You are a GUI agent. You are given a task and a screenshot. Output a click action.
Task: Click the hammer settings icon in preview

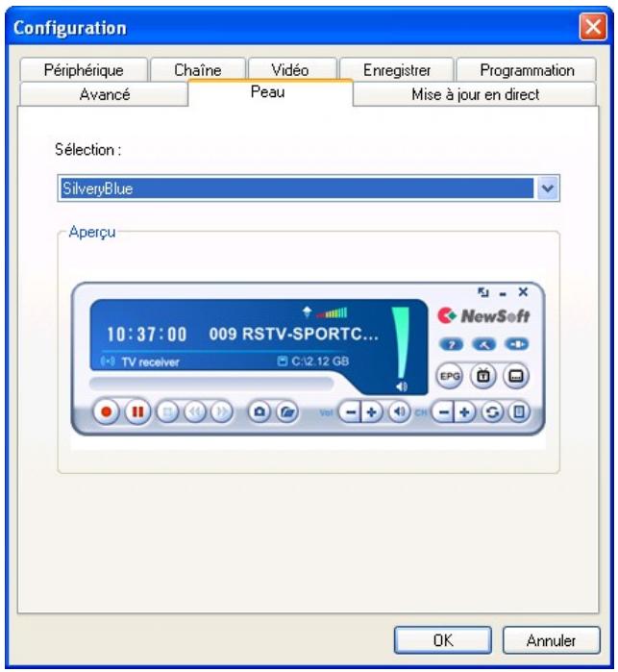[x=483, y=344]
